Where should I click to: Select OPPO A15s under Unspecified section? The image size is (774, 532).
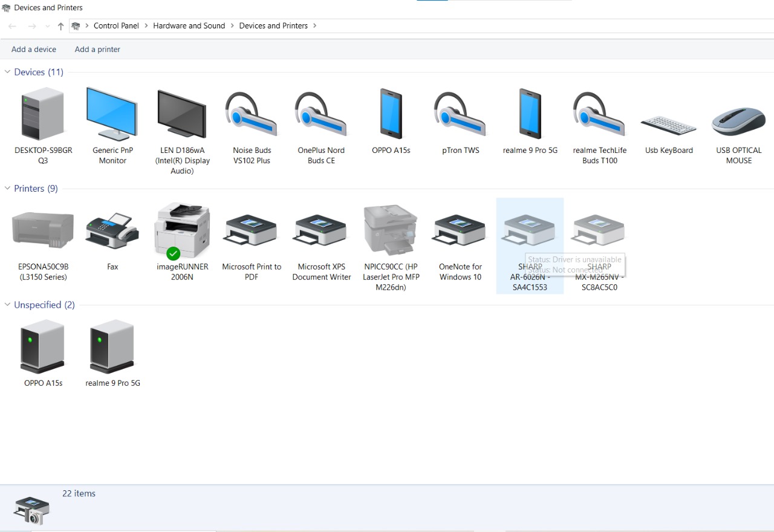click(x=43, y=347)
